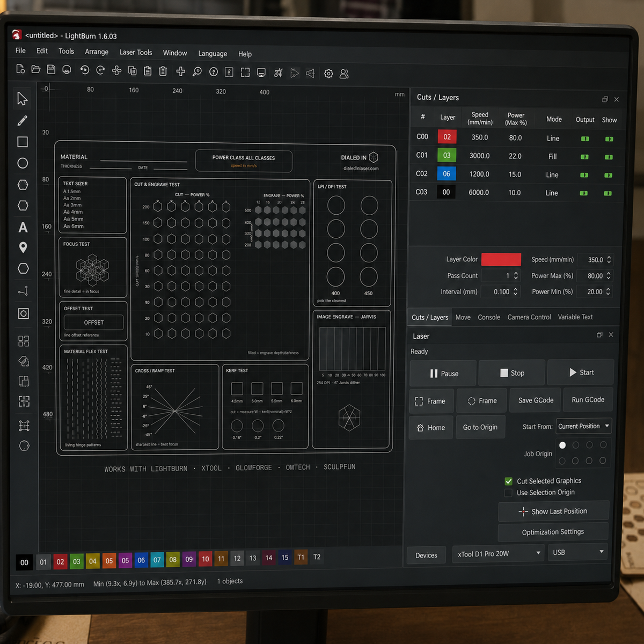
Task: Switch to the Move tab
Action: tap(463, 317)
